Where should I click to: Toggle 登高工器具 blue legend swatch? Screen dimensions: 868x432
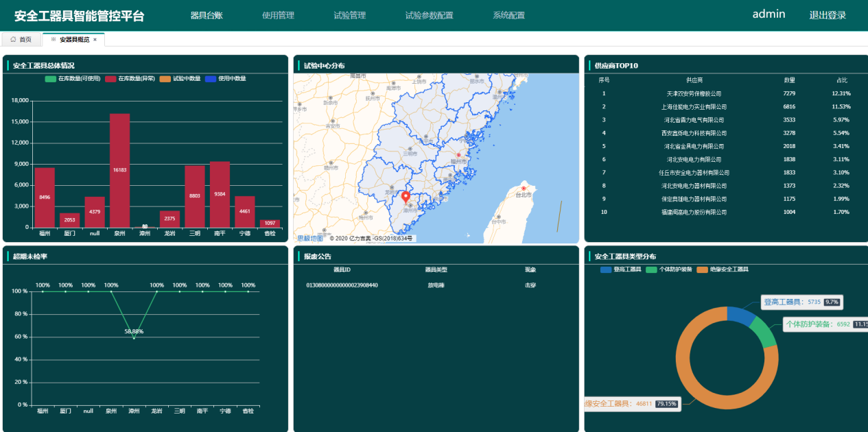(x=606, y=270)
